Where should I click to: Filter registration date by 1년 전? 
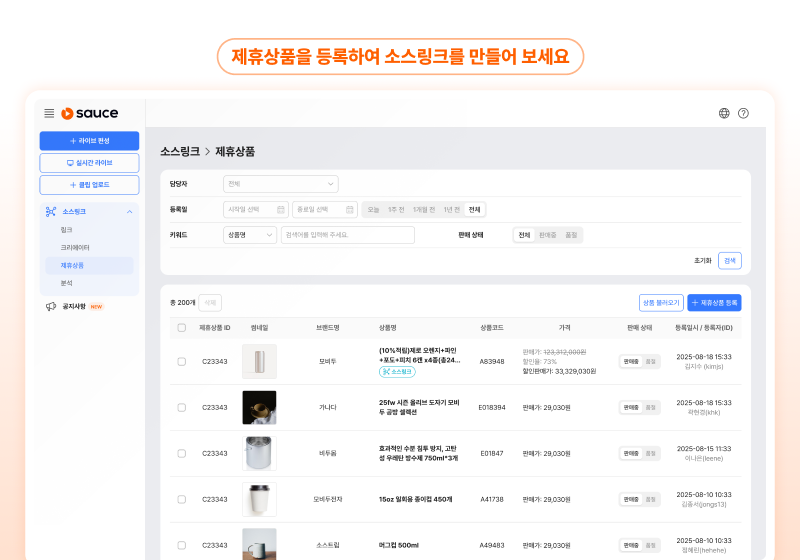pyautogui.click(x=452, y=210)
